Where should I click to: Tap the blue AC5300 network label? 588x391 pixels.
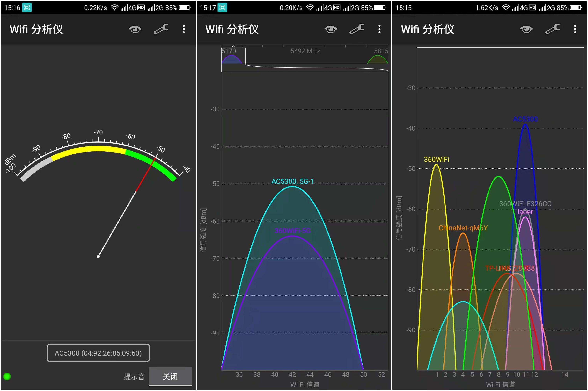point(525,119)
